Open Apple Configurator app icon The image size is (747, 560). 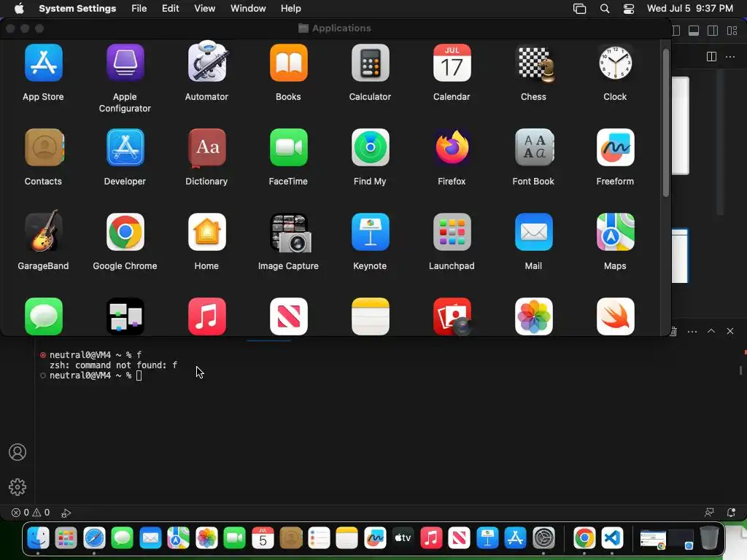pyautogui.click(x=125, y=63)
